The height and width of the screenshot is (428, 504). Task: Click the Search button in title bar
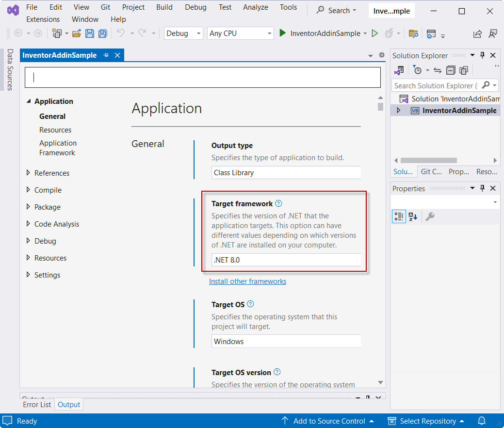click(336, 11)
